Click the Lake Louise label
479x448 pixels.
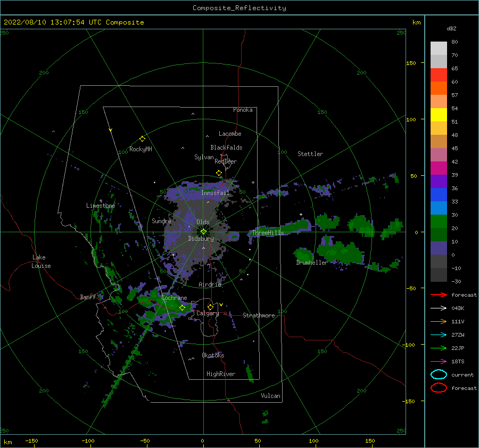[x=41, y=262]
